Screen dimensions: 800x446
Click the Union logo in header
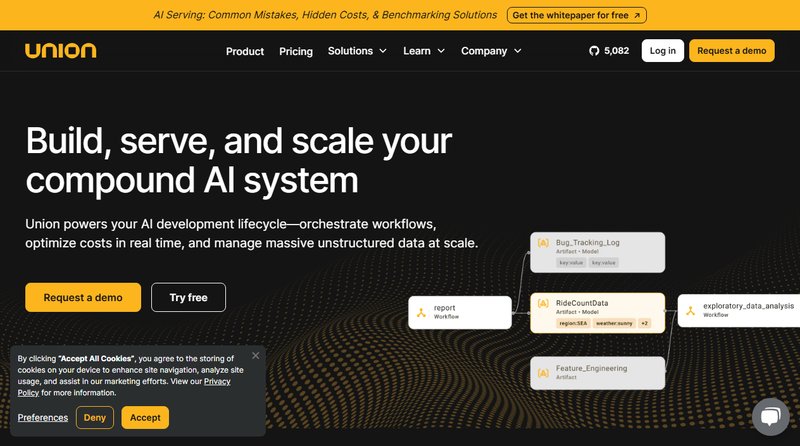click(x=61, y=51)
